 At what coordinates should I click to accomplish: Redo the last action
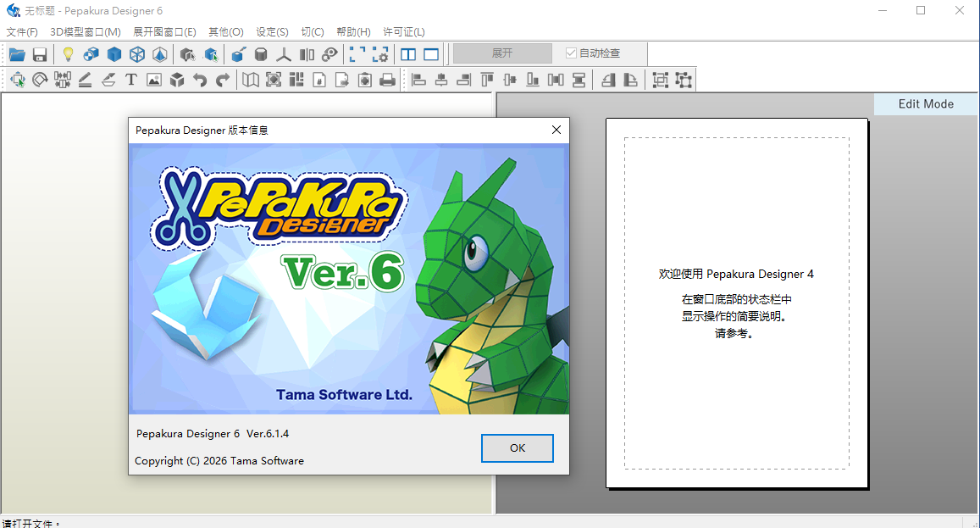223,79
